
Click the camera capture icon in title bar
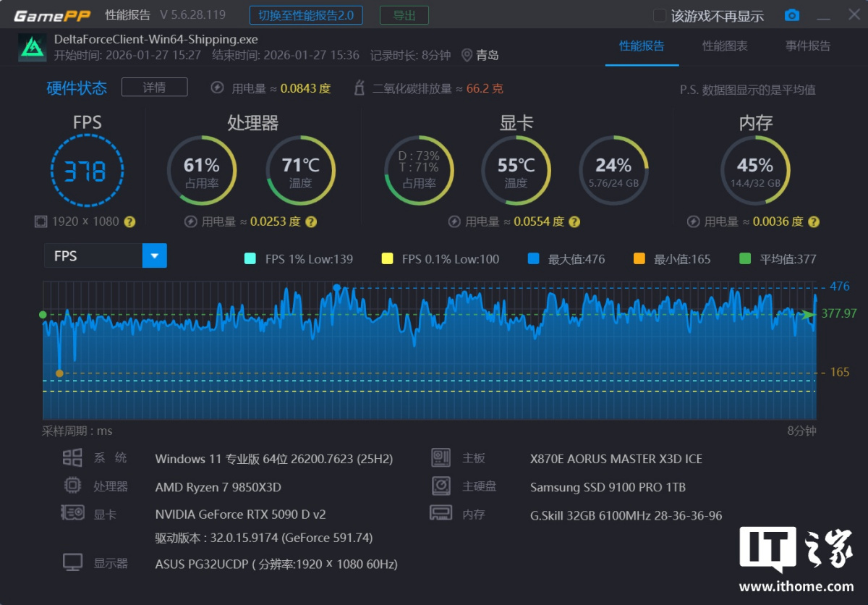[791, 14]
